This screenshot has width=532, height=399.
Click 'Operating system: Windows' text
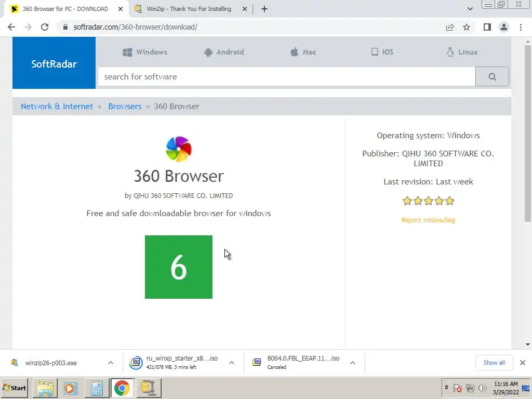428,136
